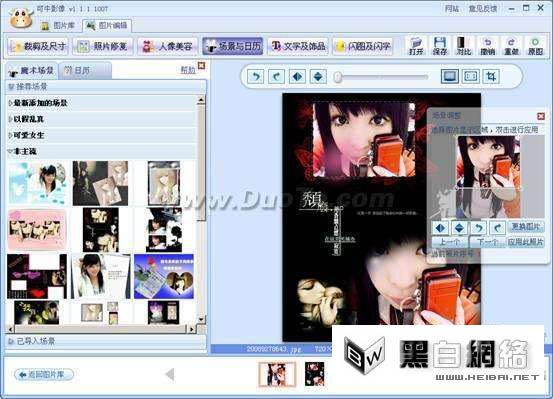This screenshot has width=553, height=399.
Task: Click the 打开 (open) folder icon
Action: (415, 46)
